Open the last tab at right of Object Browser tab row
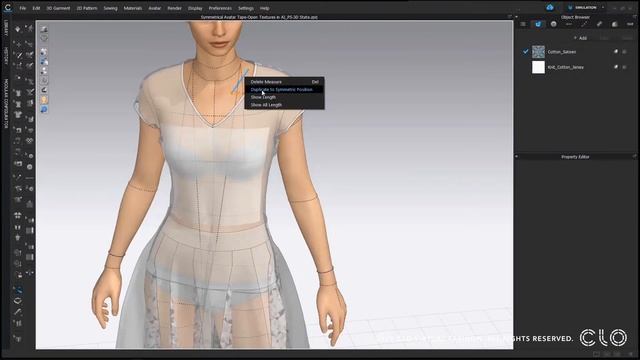 pos(630,24)
